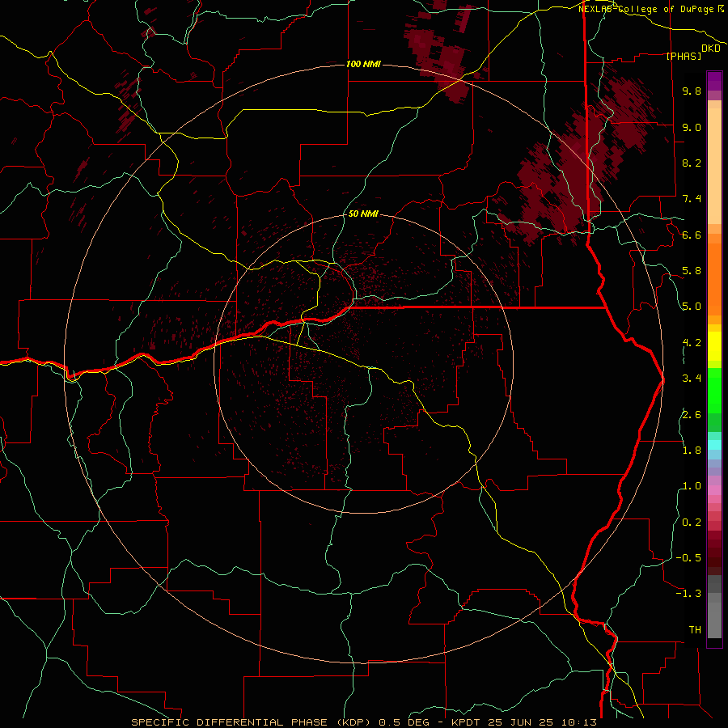The width and height of the screenshot is (728, 728).
Task: Click the cyan band of the color bar
Action: 714,445
